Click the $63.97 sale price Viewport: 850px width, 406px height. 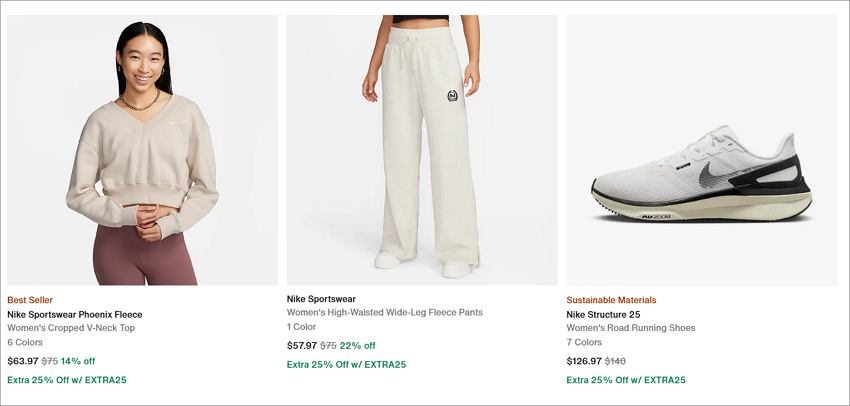tap(23, 361)
